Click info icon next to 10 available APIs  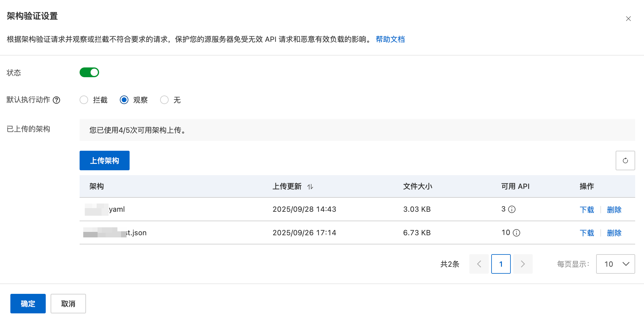coord(517,233)
